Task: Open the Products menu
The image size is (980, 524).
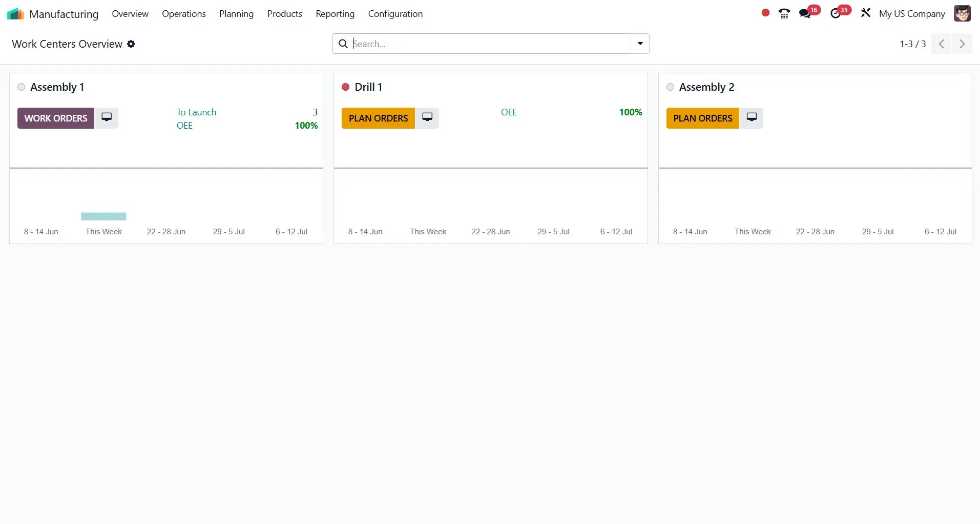Action: [284, 14]
